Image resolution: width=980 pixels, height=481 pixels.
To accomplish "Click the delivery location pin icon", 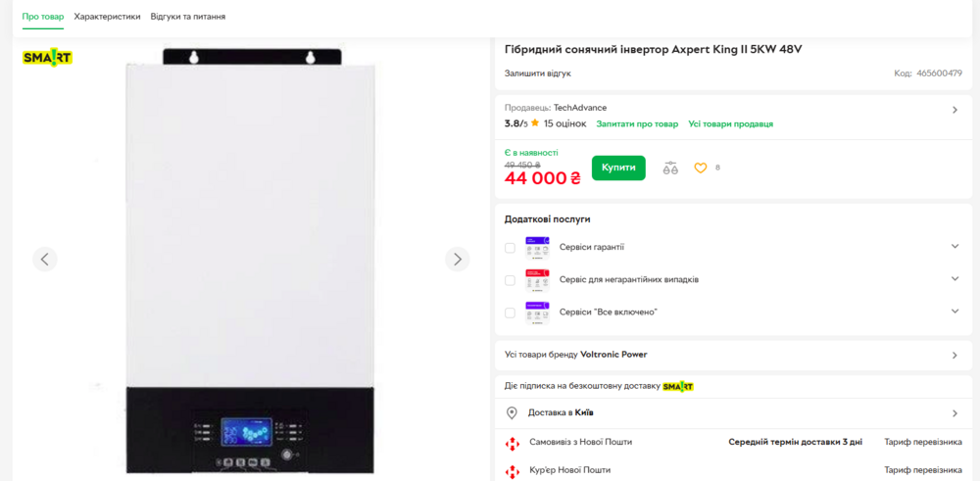I will tap(512, 412).
